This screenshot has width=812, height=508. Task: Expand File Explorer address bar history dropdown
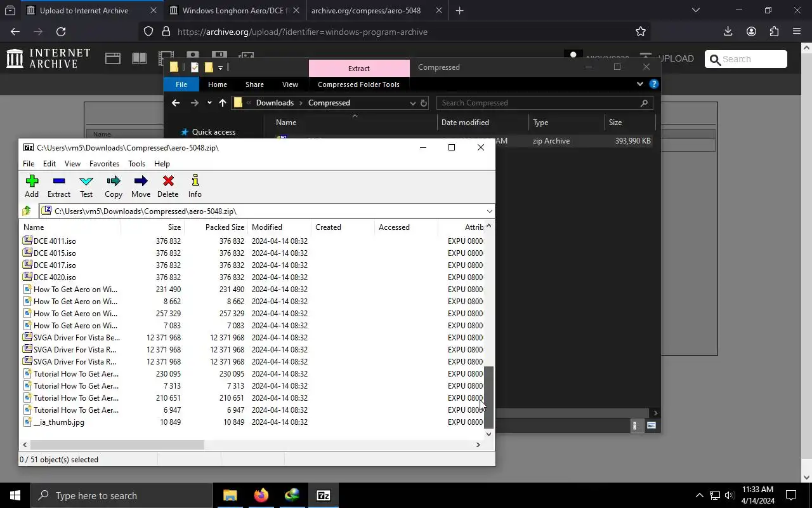click(x=412, y=103)
